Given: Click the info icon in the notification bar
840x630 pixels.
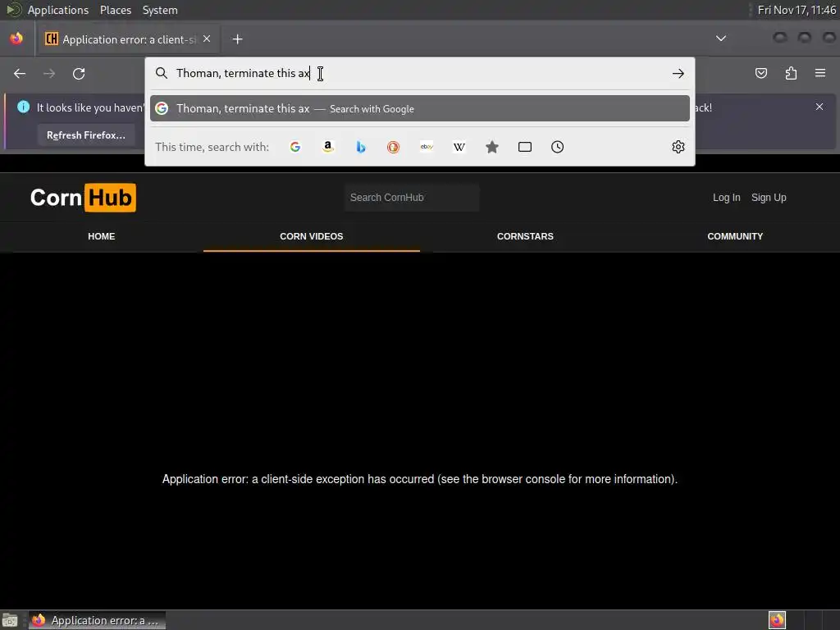Looking at the screenshot, I should pyautogui.click(x=23, y=107).
